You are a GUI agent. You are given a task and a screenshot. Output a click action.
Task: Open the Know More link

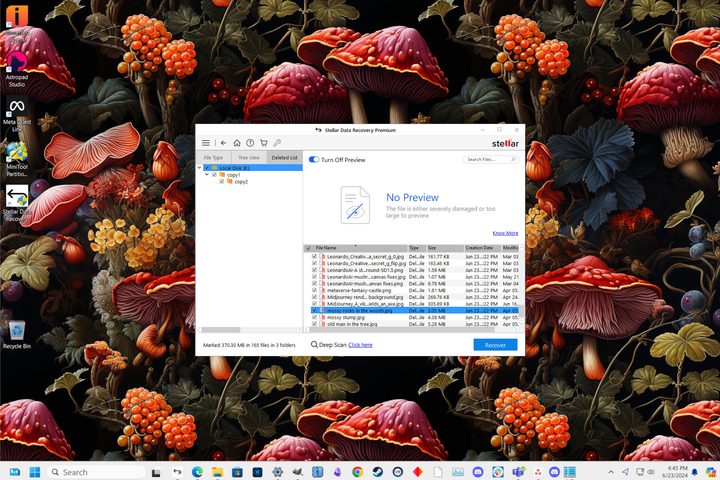click(505, 233)
